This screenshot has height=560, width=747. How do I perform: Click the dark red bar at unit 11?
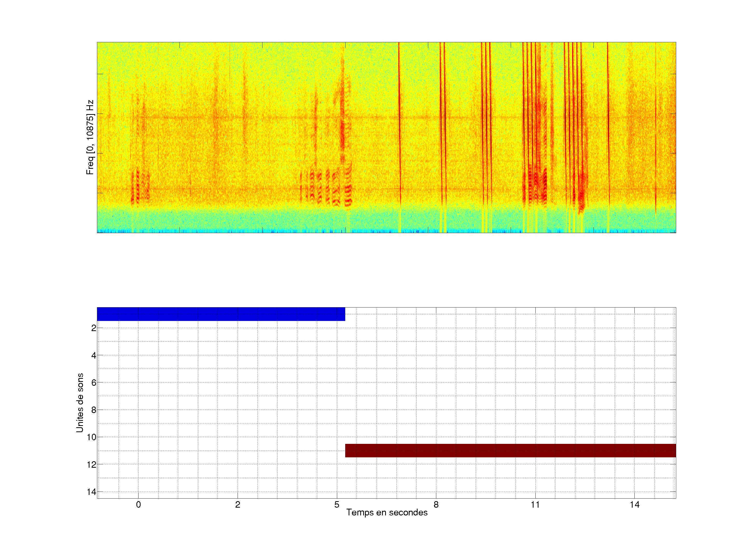pyautogui.click(x=510, y=451)
